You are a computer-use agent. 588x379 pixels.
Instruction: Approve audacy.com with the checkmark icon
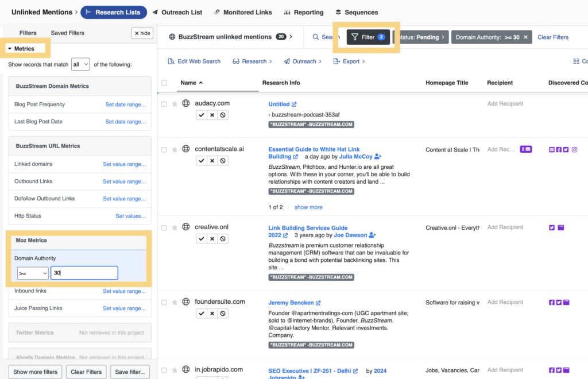point(202,115)
